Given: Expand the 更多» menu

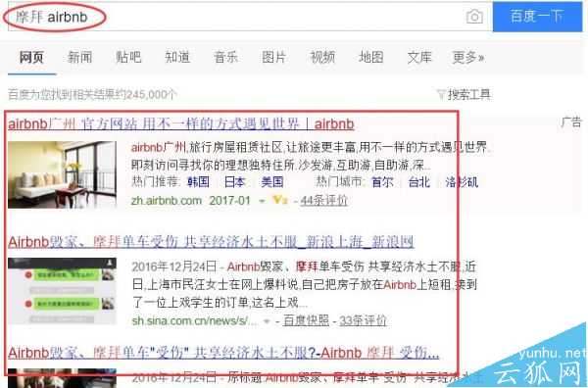Looking at the screenshot, I should (x=468, y=58).
